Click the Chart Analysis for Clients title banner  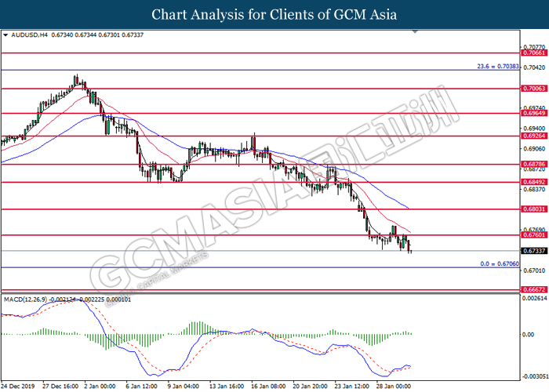274,14
